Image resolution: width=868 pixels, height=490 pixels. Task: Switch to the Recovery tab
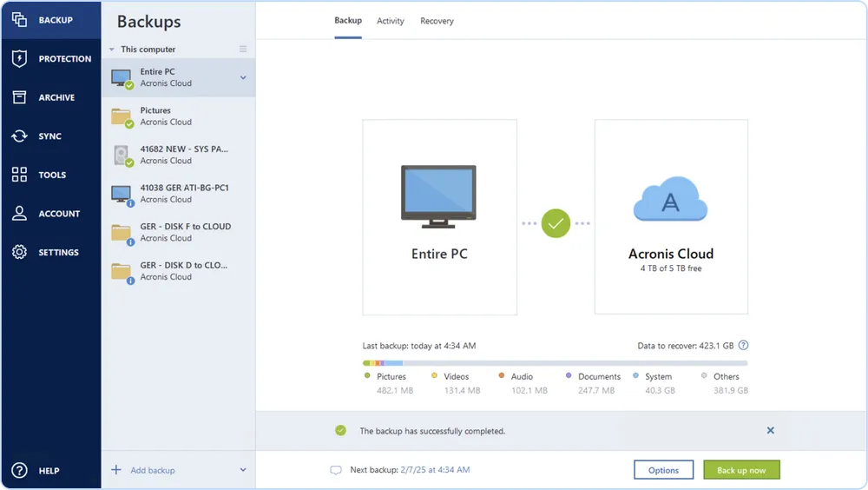coord(437,21)
